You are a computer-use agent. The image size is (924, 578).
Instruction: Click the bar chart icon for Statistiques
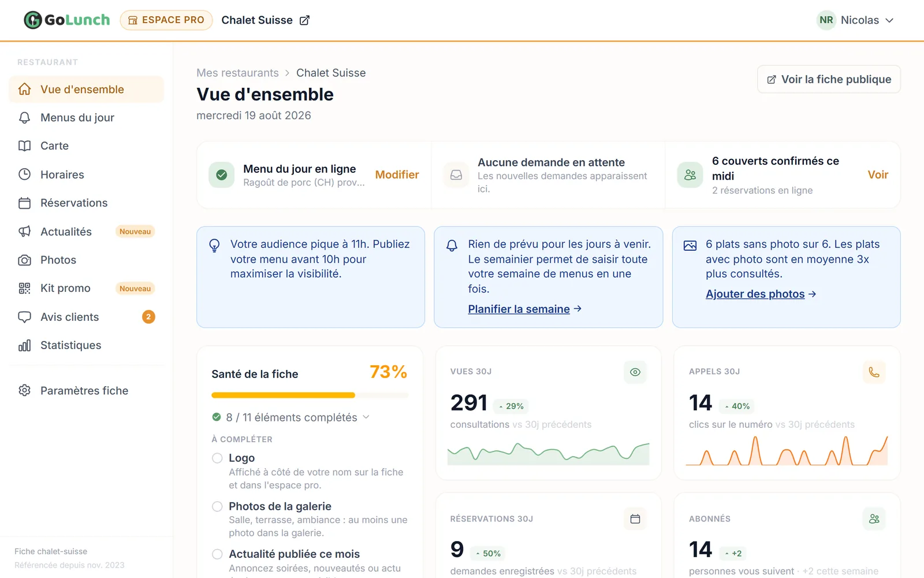[x=24, y=345]
